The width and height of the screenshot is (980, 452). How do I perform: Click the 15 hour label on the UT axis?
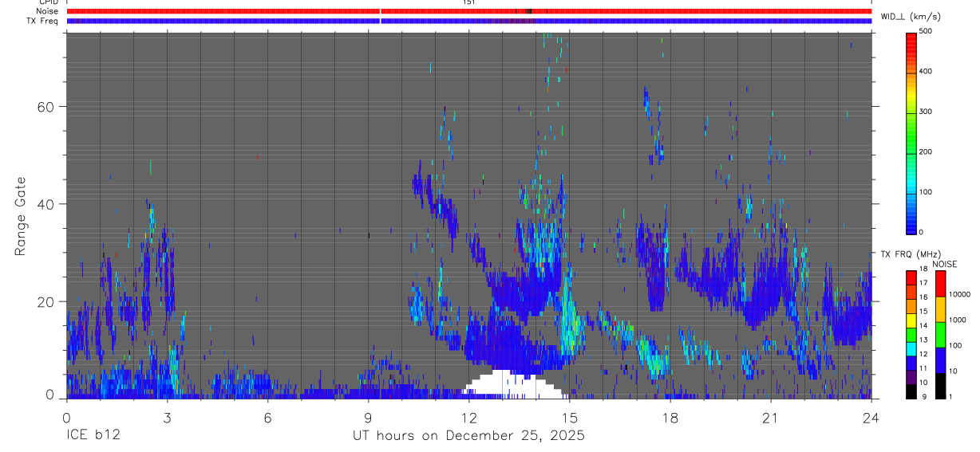(569, 417)
